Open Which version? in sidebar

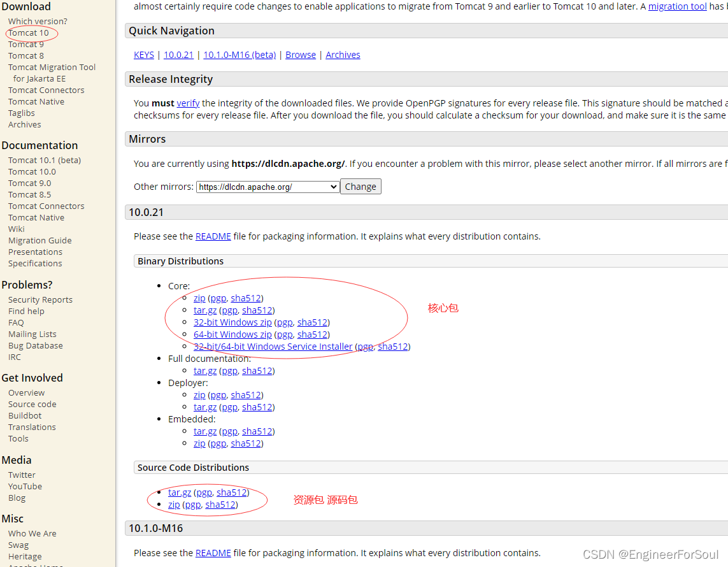point(38,22)
